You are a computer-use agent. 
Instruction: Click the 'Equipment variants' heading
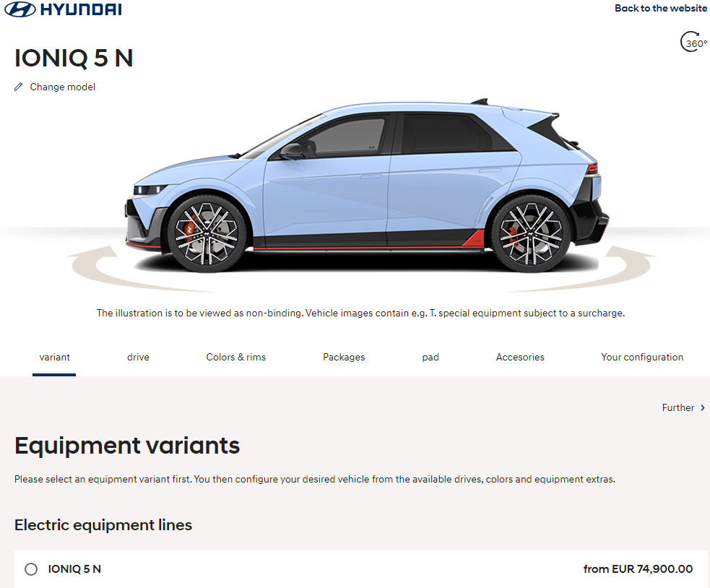[127, 445]
